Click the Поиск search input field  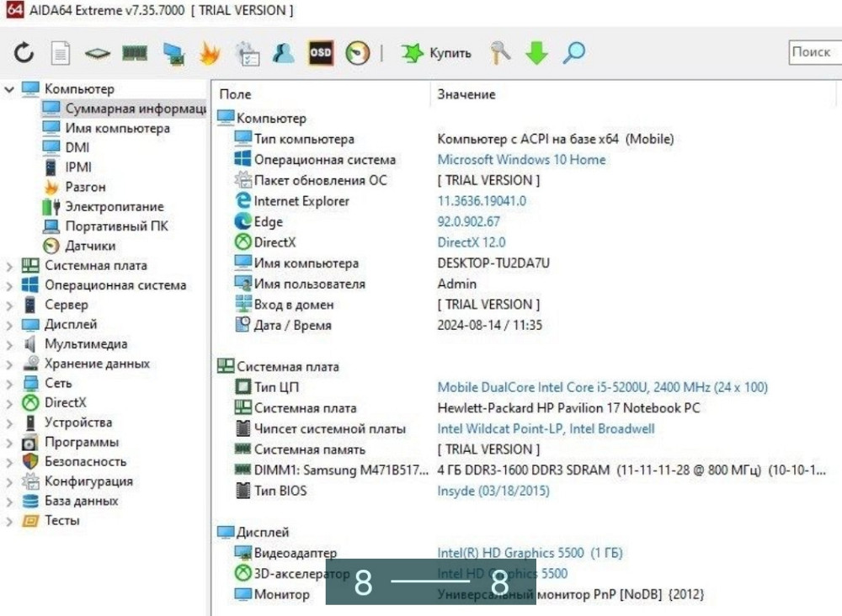pos(814,52)
